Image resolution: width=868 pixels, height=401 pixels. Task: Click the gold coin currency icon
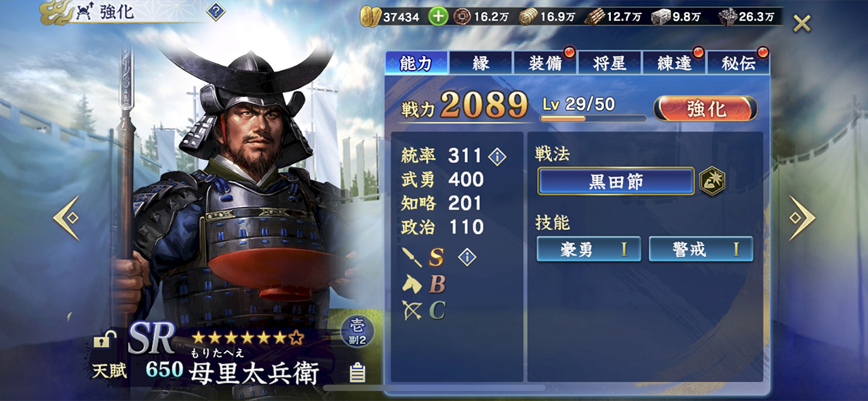pos(371,16)
